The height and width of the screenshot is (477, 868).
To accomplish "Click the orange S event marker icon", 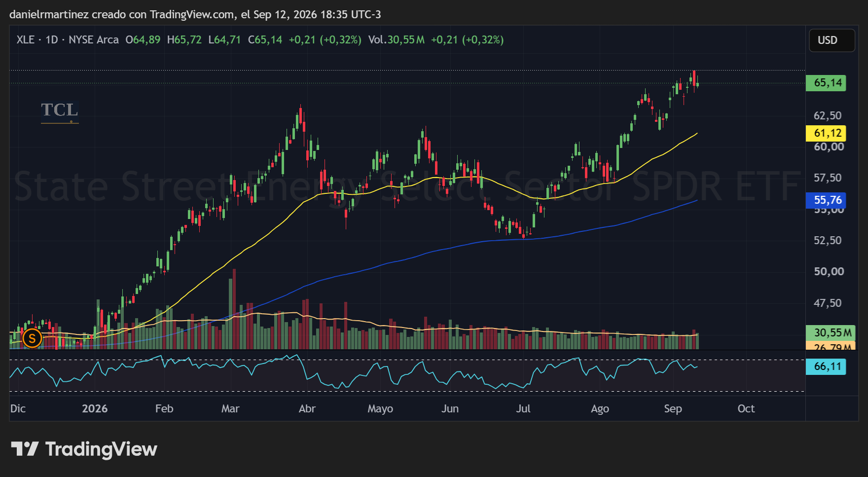I will (x=32, y=338).
